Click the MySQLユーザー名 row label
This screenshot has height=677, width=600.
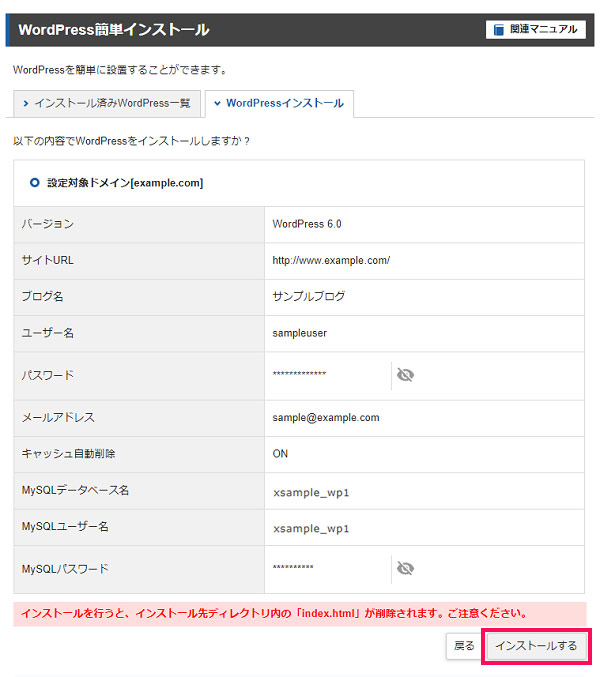[65, 526]
